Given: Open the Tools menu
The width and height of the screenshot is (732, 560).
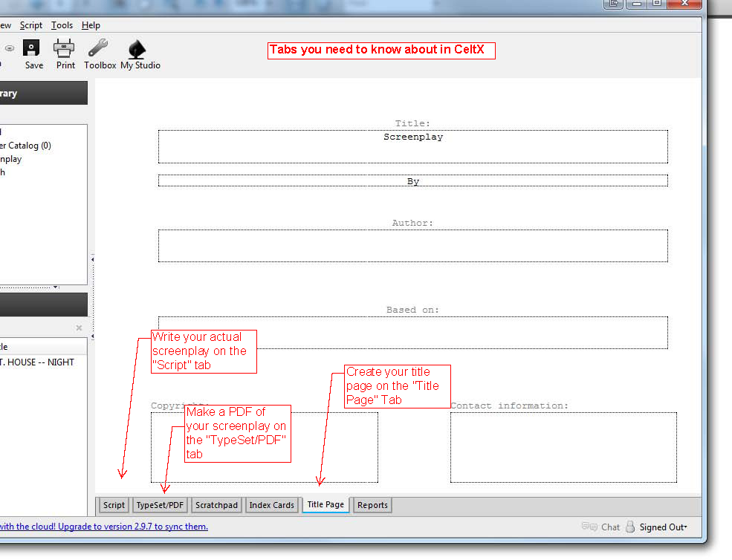Looking at the screenshot, I should 62,25.
